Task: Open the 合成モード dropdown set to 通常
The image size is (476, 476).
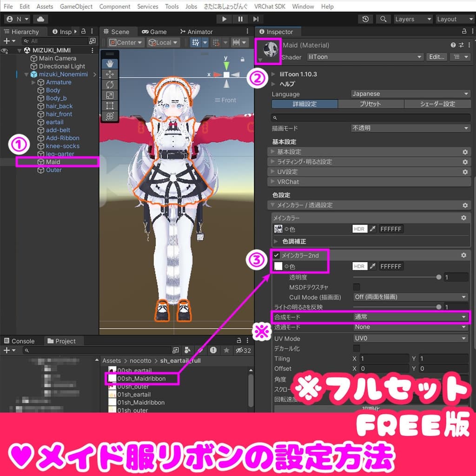Action: click(409, 317)
